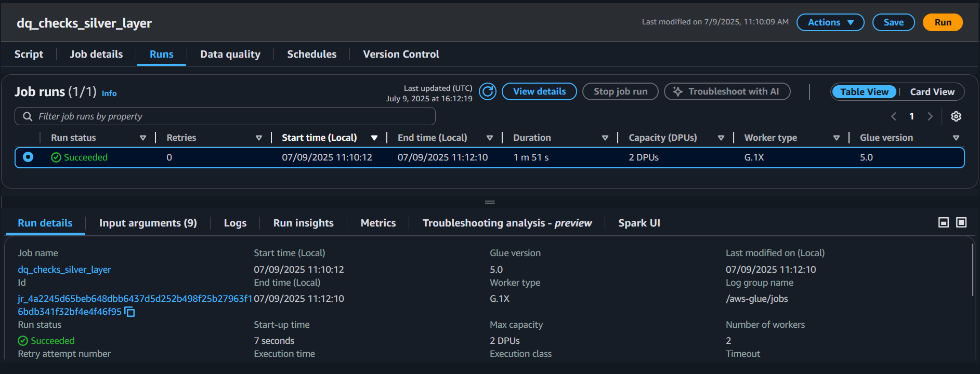Open the Version Control tab

click(401, 54)
